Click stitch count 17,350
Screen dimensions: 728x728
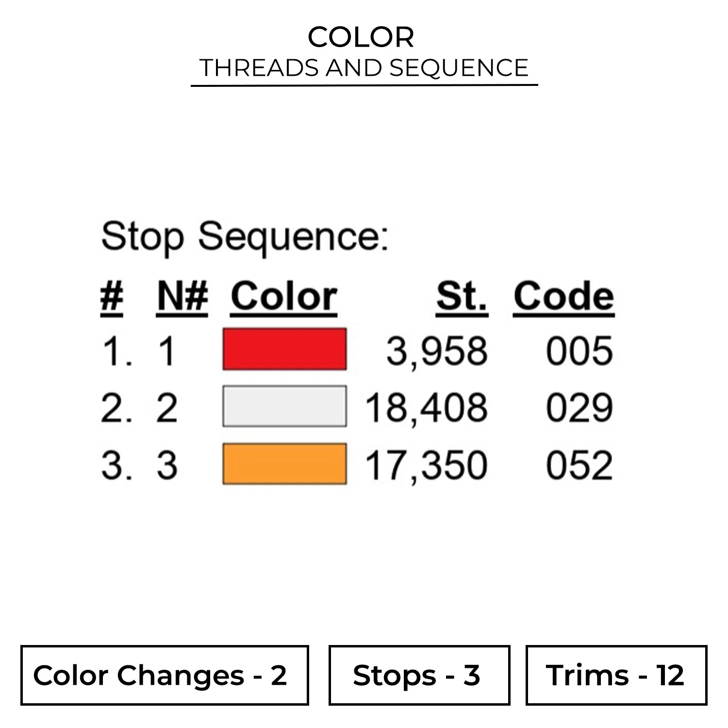pyautogui.click(x=426, y=465)
